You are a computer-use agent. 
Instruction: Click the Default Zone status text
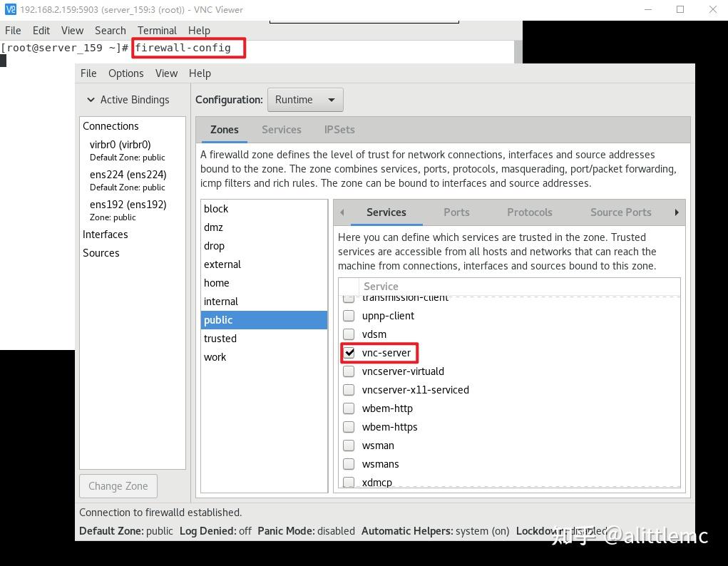tap(125, 530)
